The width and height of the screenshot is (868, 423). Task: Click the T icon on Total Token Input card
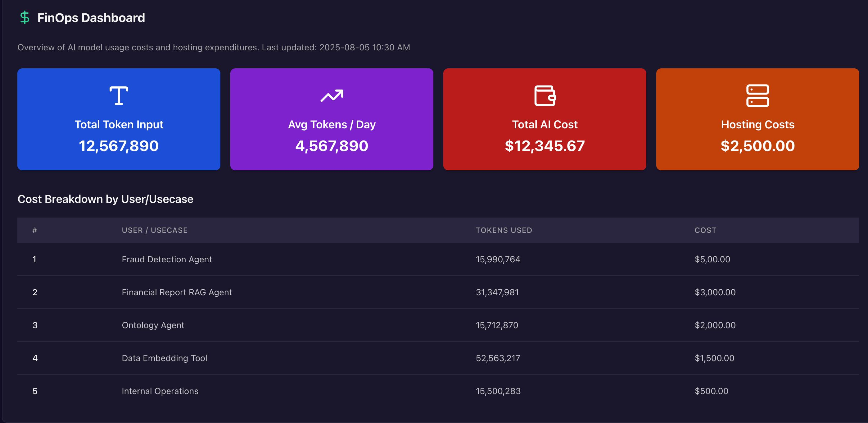point(119,96)
